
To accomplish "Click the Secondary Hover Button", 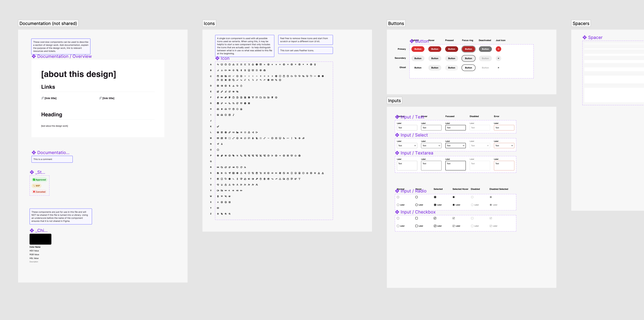I will [435, 58].
